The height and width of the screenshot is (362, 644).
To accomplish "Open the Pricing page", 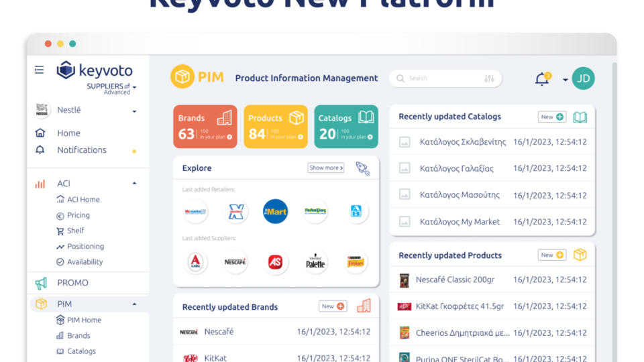I will 72,215.
